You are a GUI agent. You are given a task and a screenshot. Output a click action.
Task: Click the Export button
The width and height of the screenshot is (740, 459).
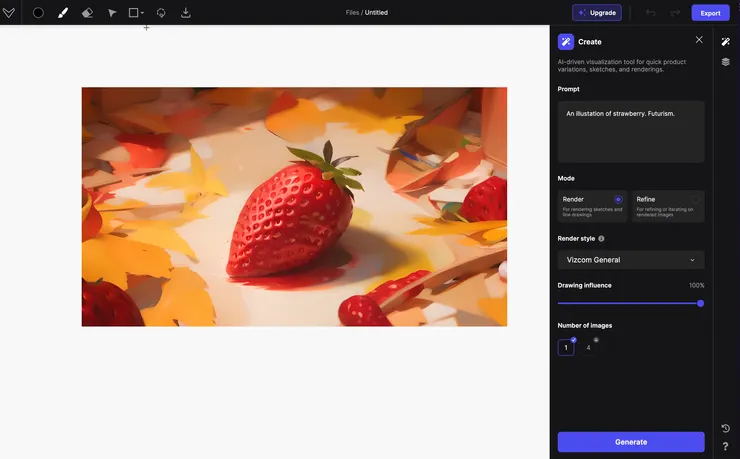pyautogui.click(x=710, y=13)
